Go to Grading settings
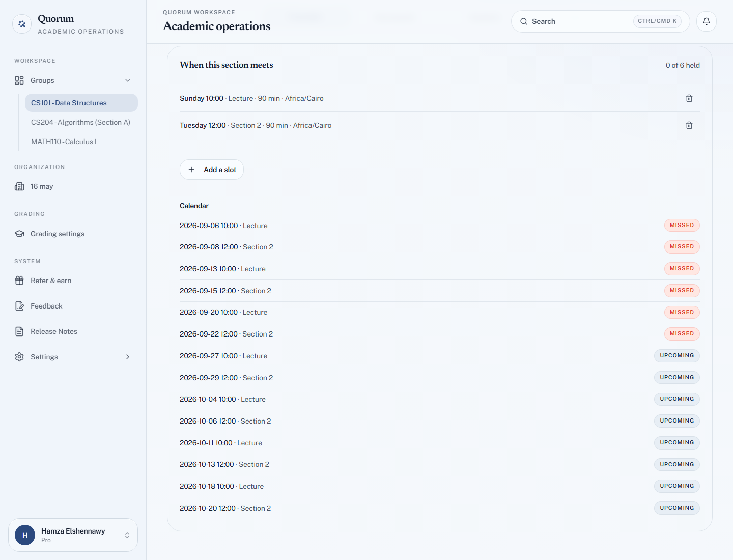Screen dimensions: 733x560 coord(73,234)
